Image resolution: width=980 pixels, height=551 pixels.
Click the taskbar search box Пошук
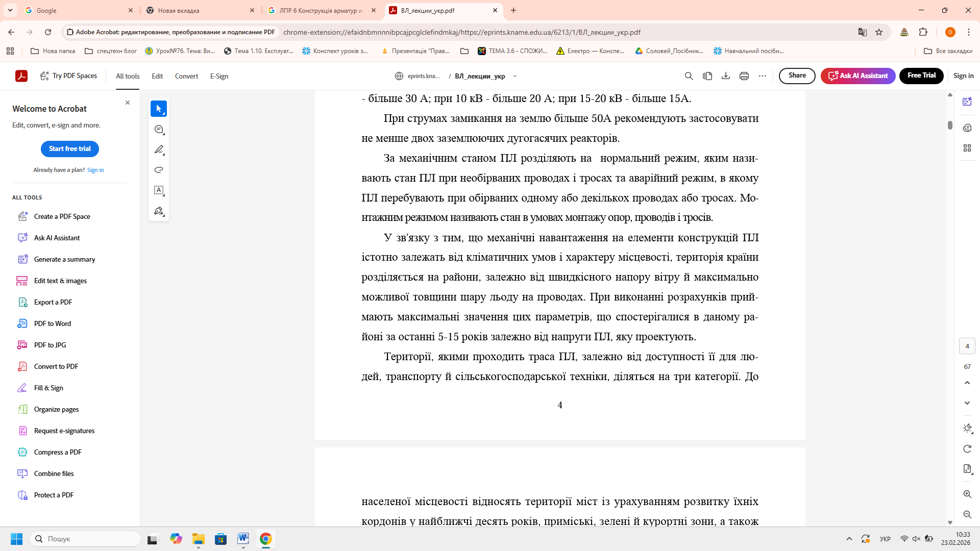pos(85,539)
